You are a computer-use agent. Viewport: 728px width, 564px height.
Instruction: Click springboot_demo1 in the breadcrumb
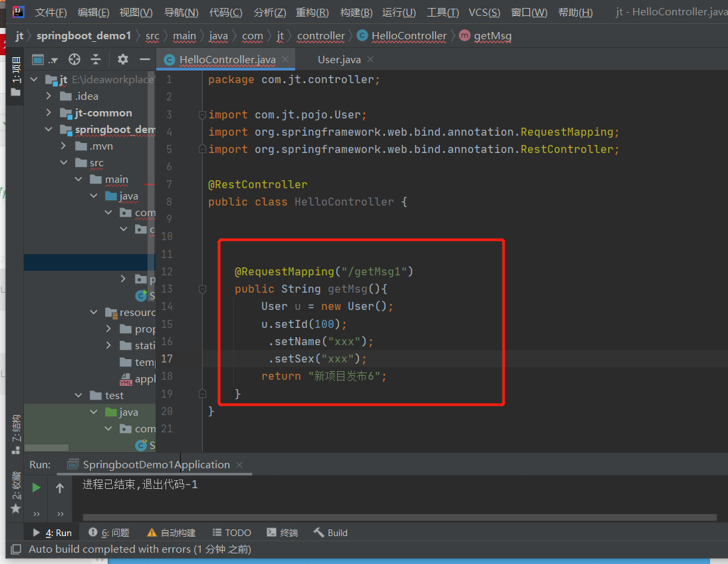84,36
